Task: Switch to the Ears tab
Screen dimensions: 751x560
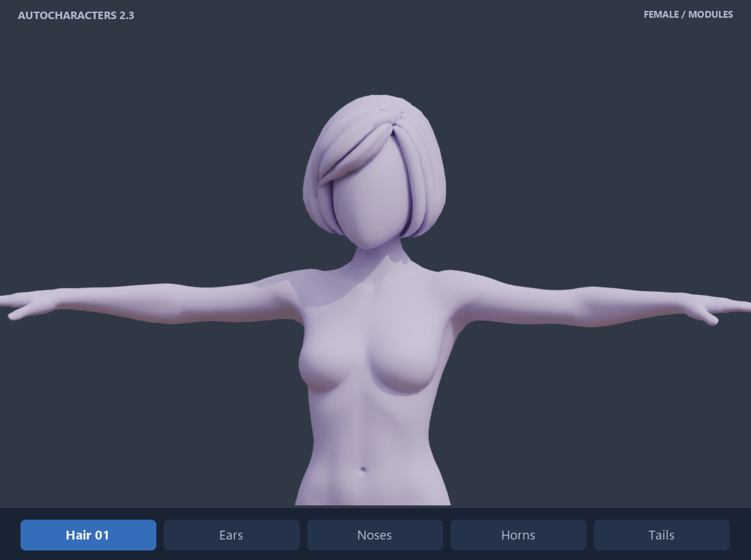Action: tap(231, 535)
